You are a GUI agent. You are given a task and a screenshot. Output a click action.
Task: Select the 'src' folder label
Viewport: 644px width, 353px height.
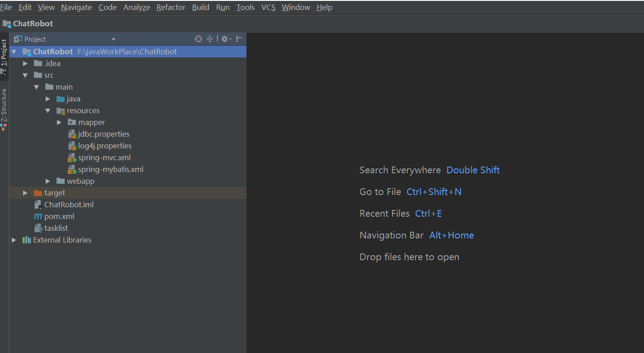pos(49,75)
